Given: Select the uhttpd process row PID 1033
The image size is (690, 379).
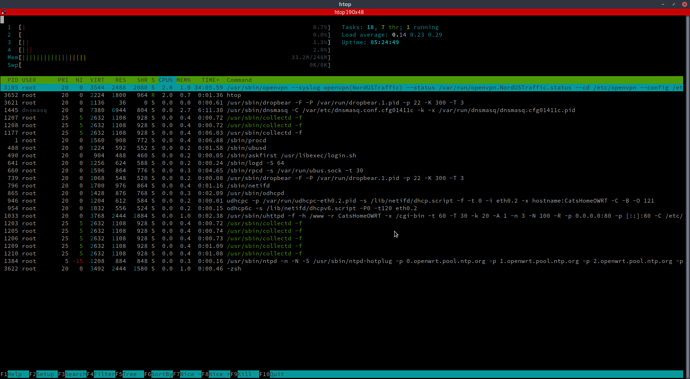Looking at the screenshot, I should click(341, 216).
